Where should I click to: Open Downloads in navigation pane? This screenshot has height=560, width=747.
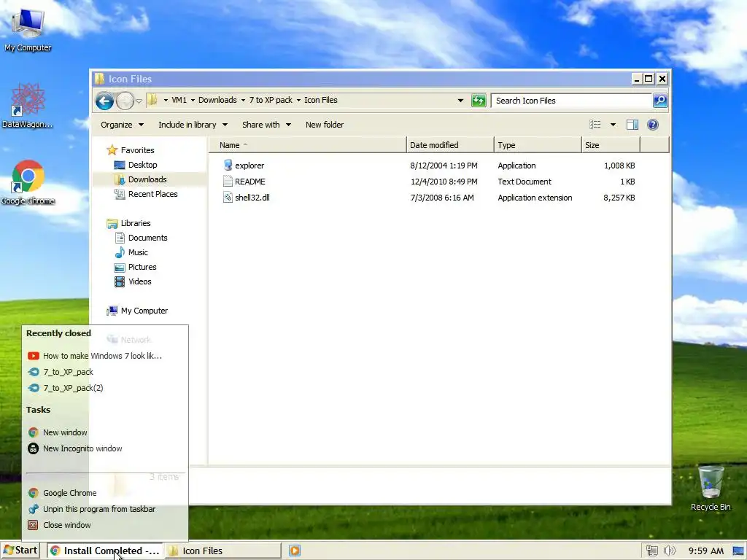(141, 179)
